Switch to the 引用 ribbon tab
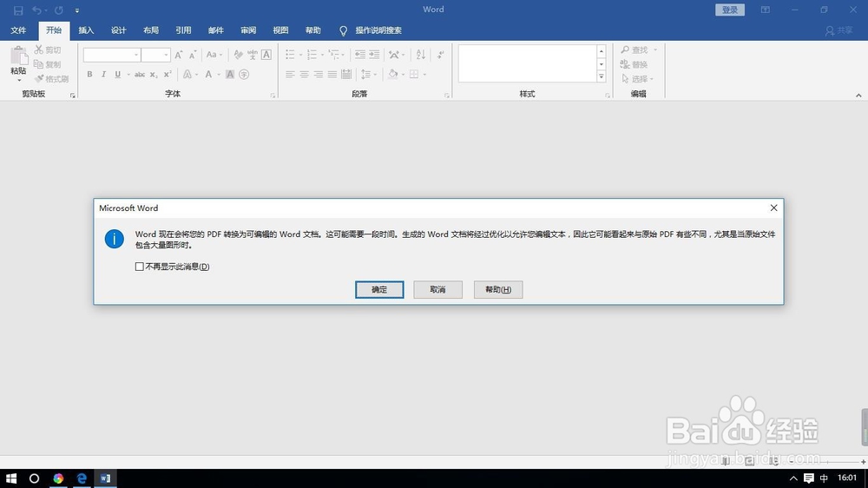 pyautogui.click(x=183, y=30)
